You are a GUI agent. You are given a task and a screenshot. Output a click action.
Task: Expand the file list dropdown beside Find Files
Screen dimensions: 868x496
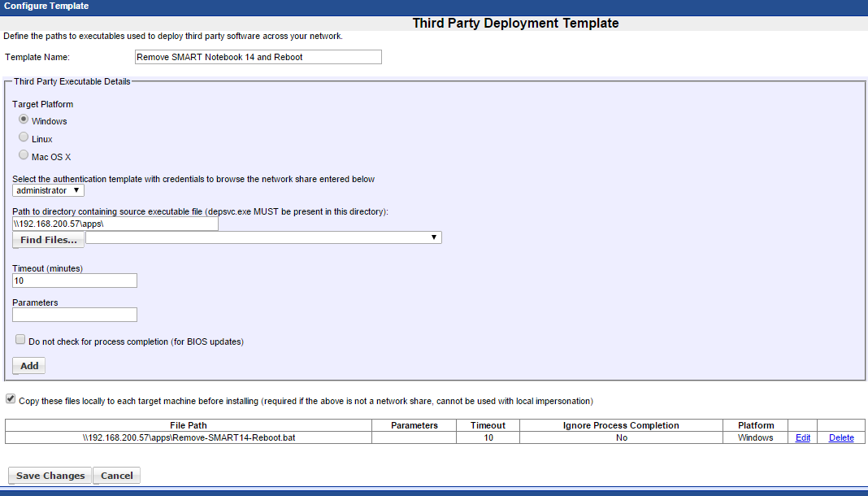point(263,237)
